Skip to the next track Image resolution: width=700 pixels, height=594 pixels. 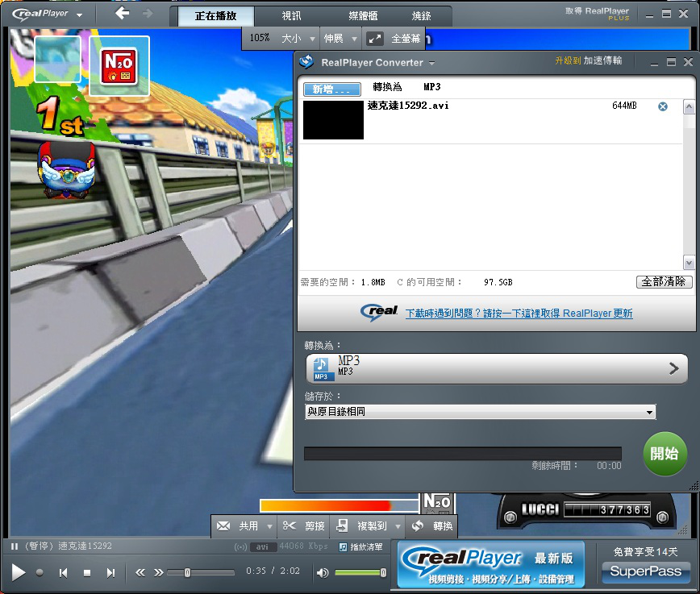111,573
